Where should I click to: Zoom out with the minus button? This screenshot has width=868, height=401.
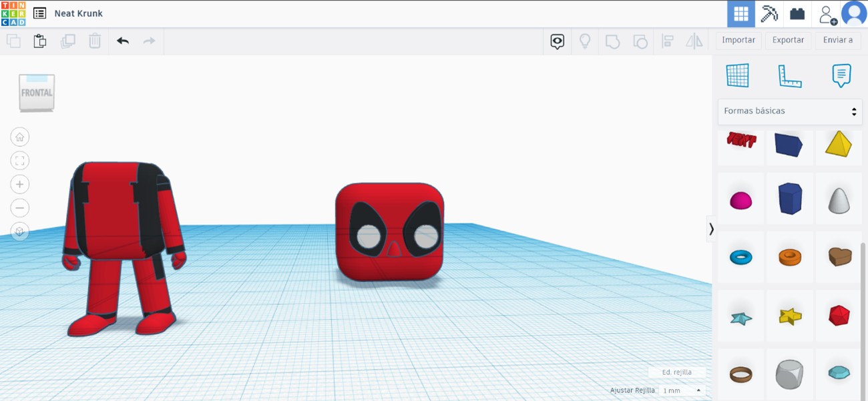(x=20, y=208)
